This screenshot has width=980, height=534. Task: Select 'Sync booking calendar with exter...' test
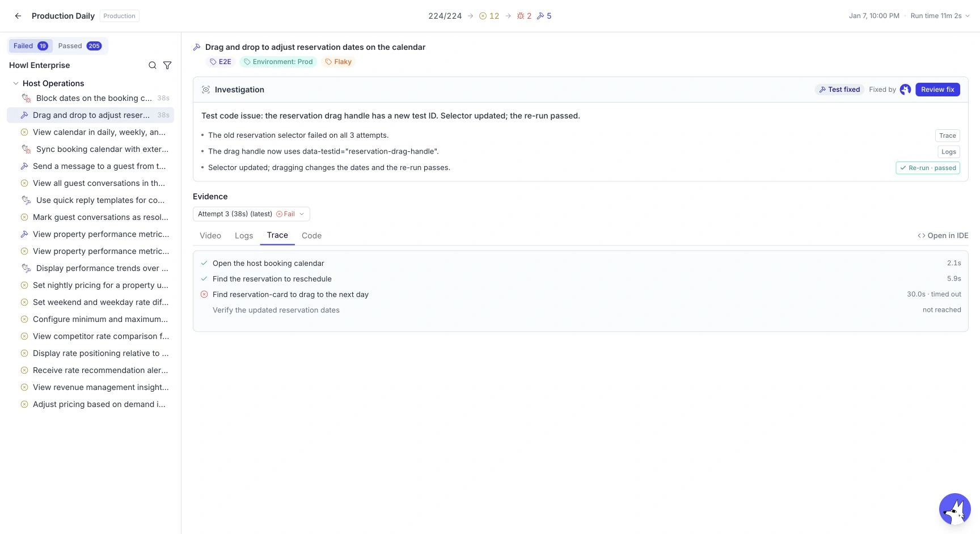pyautogui.click(x=91, y=149)
